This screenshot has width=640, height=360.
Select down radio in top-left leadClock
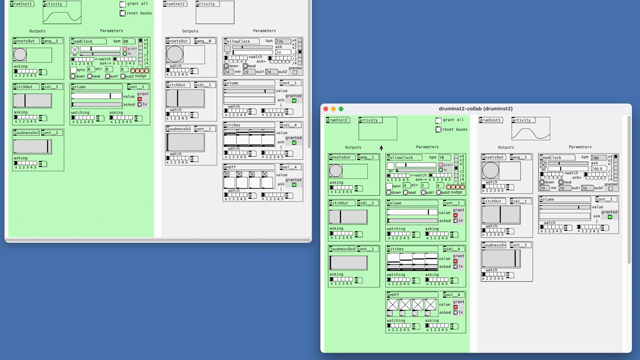pyautogui.click(x=73, y=76)
